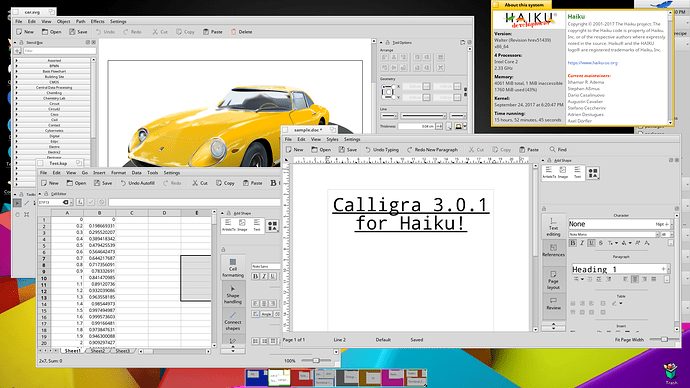This screenshot has height=388, width=690.
Task: Adjust zoom slider in Test.ksp status bar
Action: [316, 361]
